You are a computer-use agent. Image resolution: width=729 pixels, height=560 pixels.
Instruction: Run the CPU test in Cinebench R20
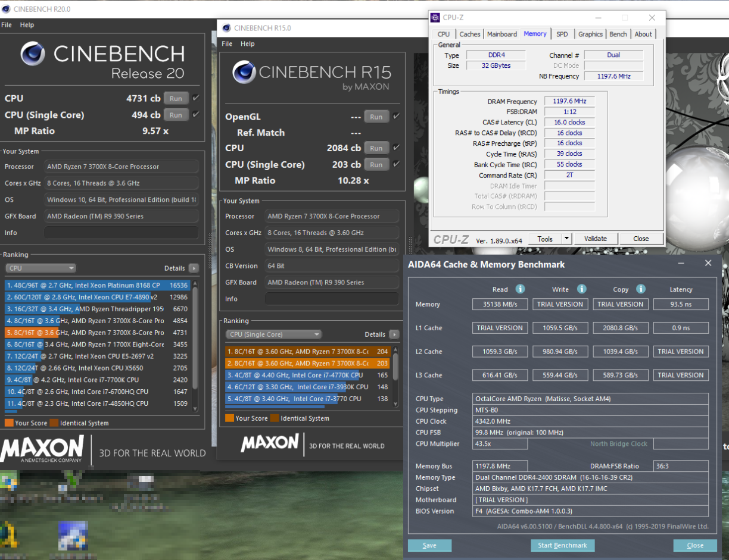176,98
